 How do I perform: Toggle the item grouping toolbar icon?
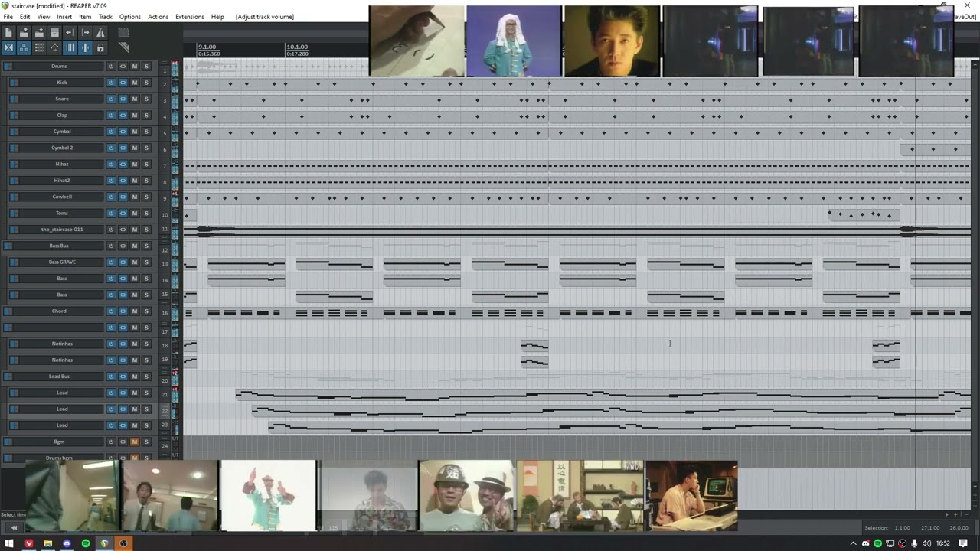[x=24, y=47]
